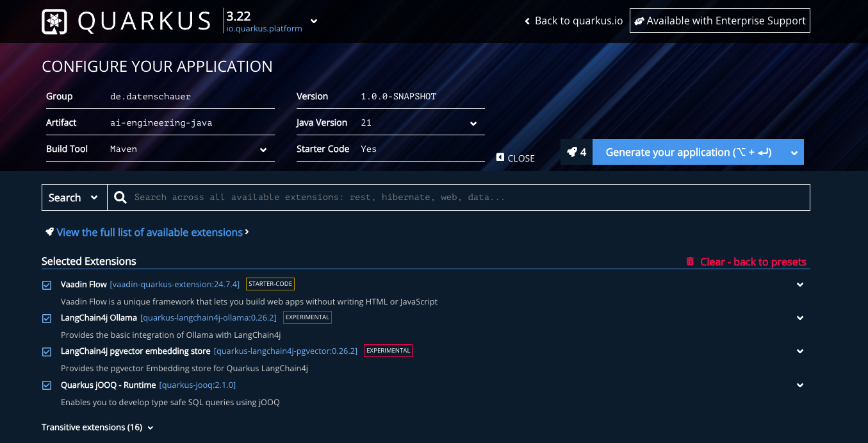Click the STARTER-CODE tag
Screen dimensions: 868x443
click(x=270, y=284)
